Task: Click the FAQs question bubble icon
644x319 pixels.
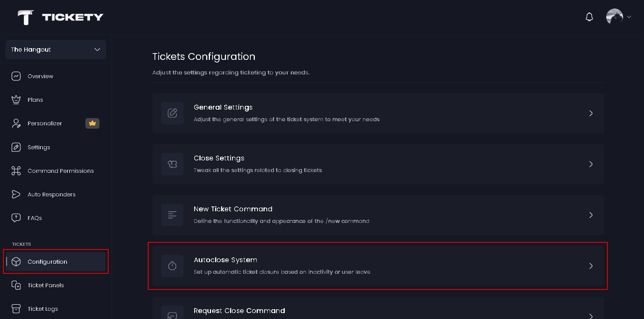Action: (x=16, y=218)
